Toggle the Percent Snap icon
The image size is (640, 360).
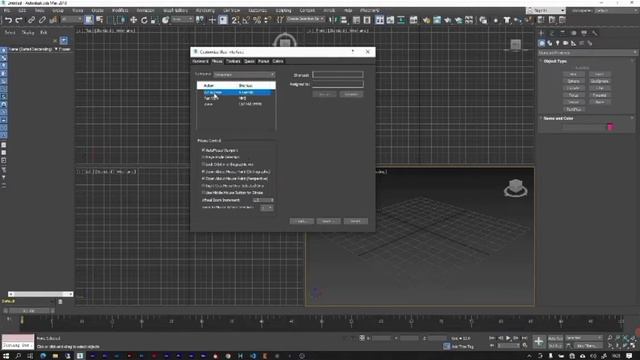257,20
